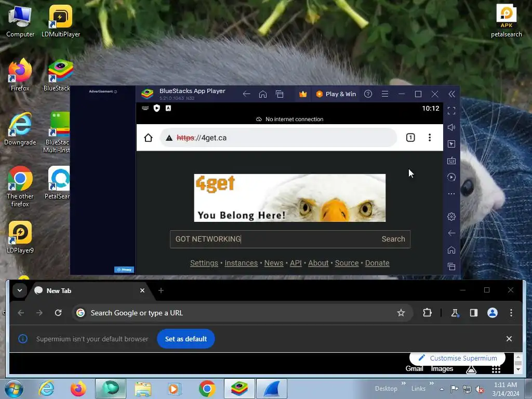Click the Privacy badge in the ad panel
This screenshot has width=532, height=399.
pos(124,270)
